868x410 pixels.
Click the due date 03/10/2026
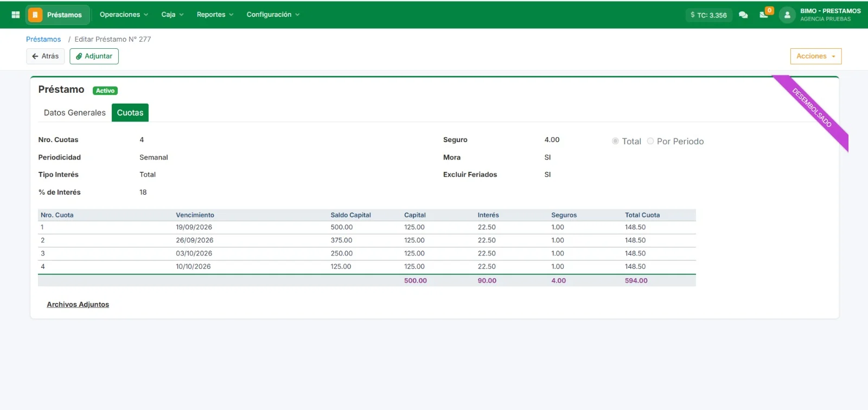coord(194,253)
